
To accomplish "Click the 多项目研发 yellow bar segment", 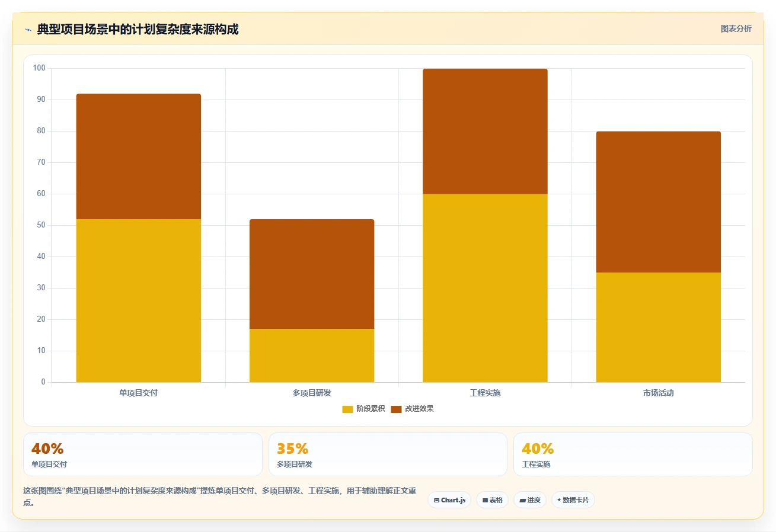I will 312,355.
